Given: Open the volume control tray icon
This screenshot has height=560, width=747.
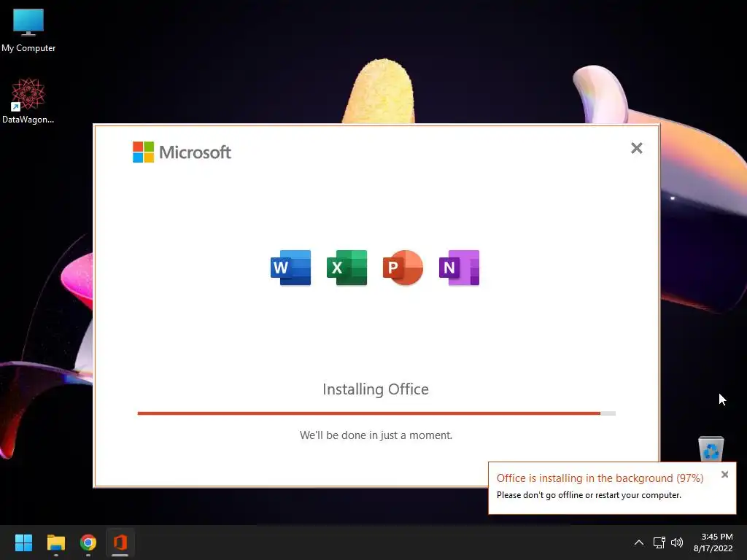Looking at the screenshot, I should click(676, 542).
